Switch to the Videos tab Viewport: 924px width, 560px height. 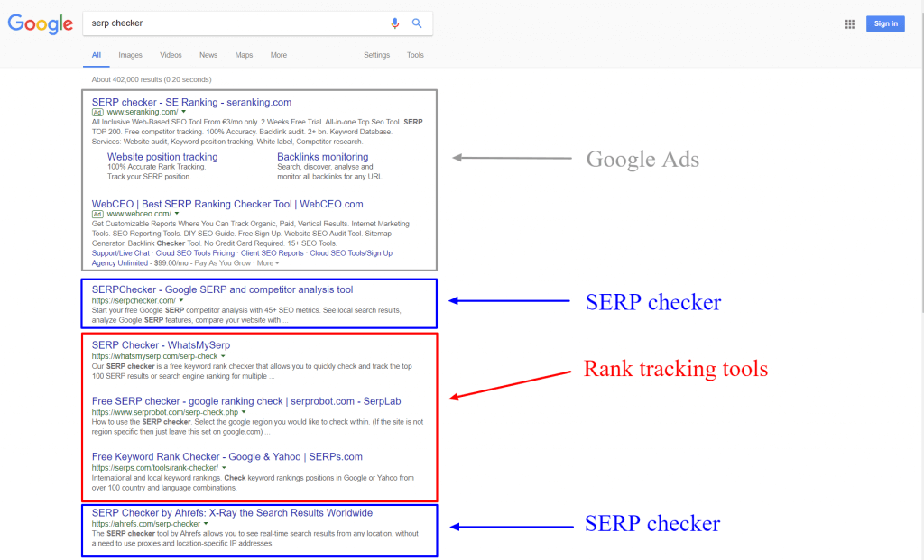(171, 55)
